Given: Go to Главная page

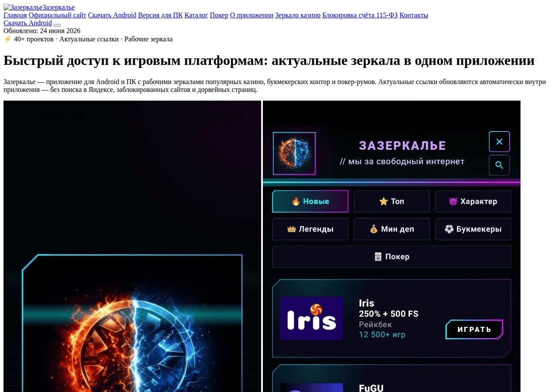Looking at the screenshot, I should pyautogui.click(x=15, y=15).
